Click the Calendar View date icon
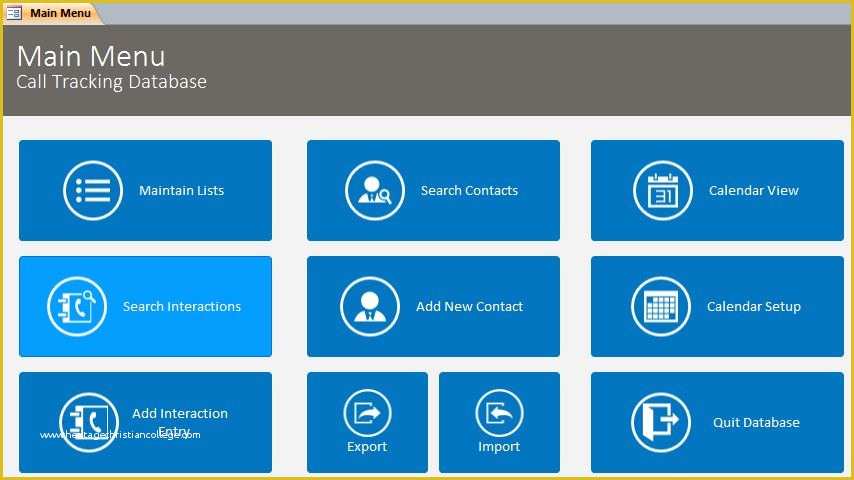The height and width of the screenshot is (480, 854). click(x=663, y=191)
